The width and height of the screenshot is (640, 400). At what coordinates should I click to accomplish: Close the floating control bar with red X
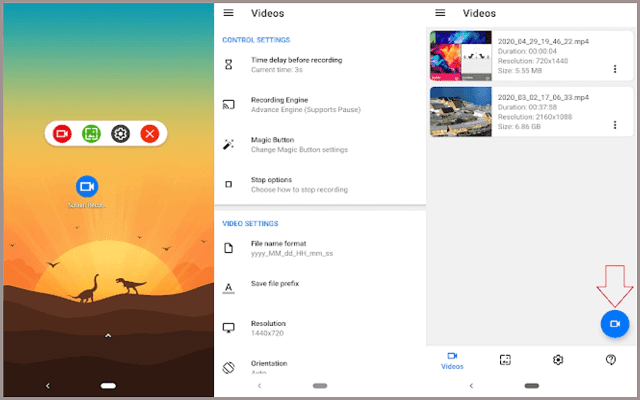pos(150,134)
